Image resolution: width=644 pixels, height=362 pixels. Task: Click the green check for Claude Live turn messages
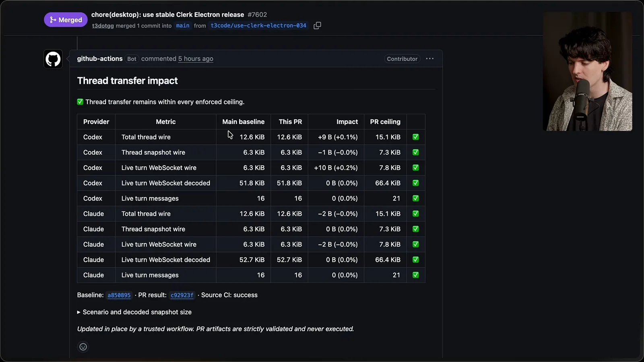coord(416,275)
